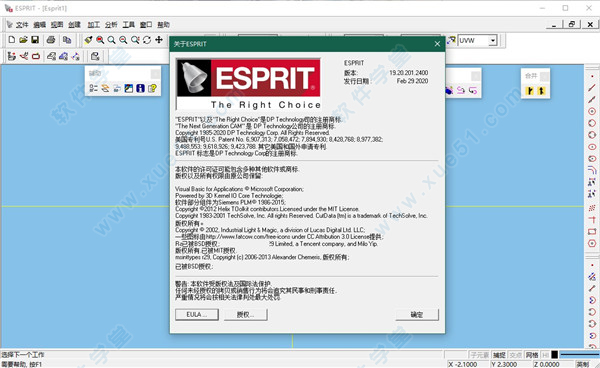Select the thin red line tool in the right sidebar

[592, 88]
